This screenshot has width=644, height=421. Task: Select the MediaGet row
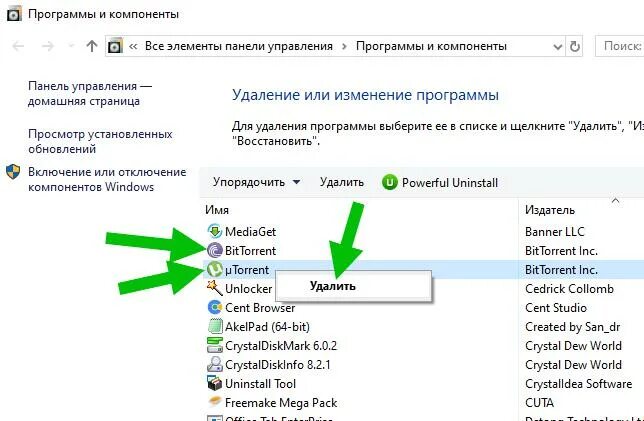423,231
